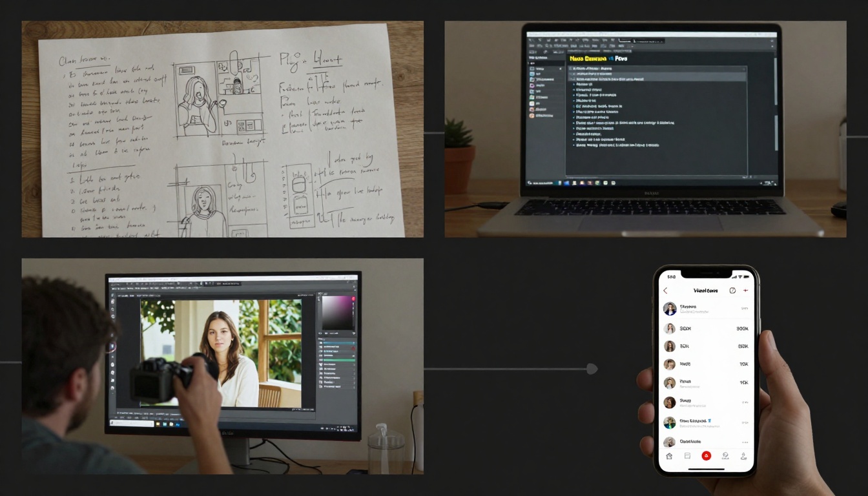868x496 pixels.
Task: Tap the square icon beside phone's home tab
Action: point(687,456)
